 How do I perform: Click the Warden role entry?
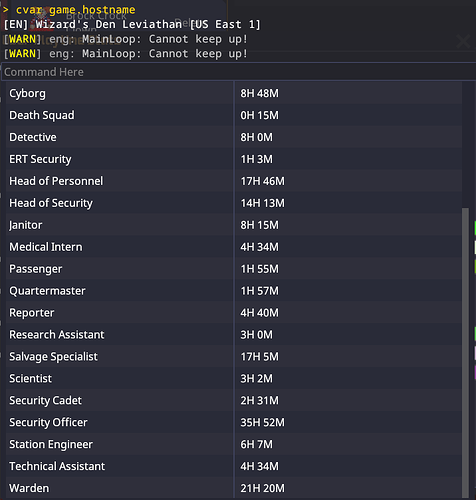(29, 488)
